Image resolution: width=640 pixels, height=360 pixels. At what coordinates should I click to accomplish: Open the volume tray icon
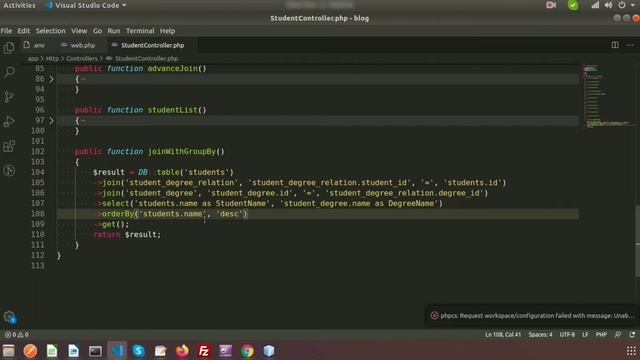609,5
